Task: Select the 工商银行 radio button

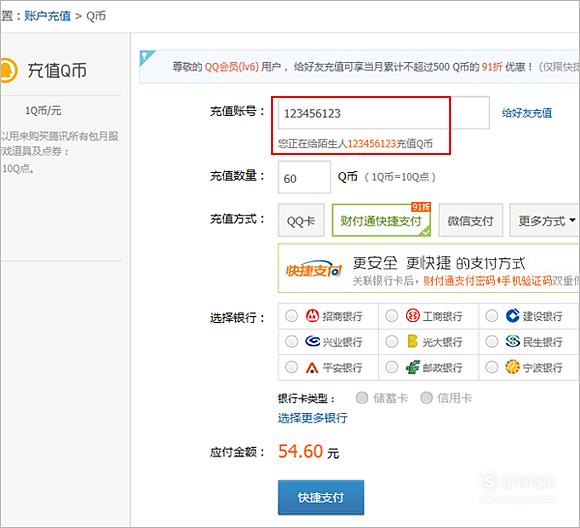Action: tap(391, 316)
